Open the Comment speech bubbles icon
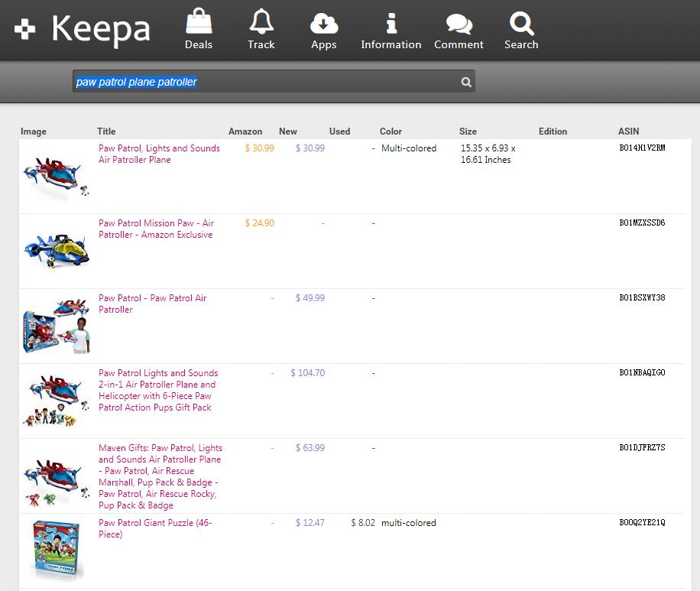 pos(459,24)
